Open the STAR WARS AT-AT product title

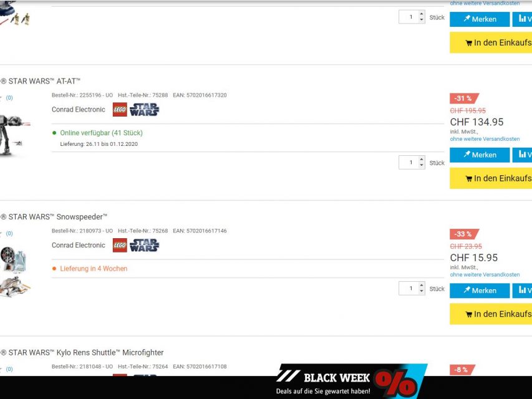40,82
